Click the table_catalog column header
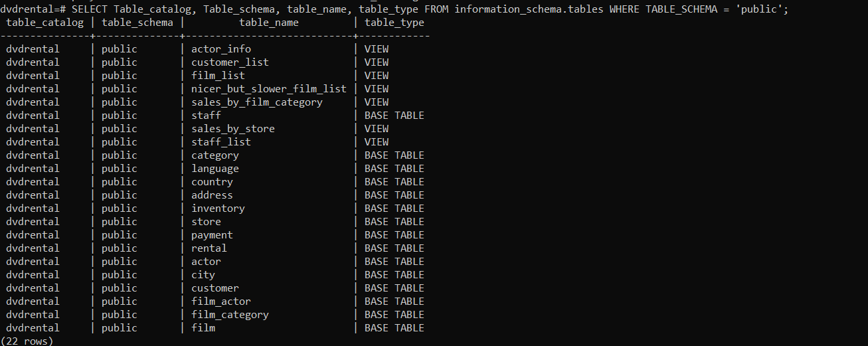Image resolution: width=868 pixels, height=346 pixels. click(45, 23)
